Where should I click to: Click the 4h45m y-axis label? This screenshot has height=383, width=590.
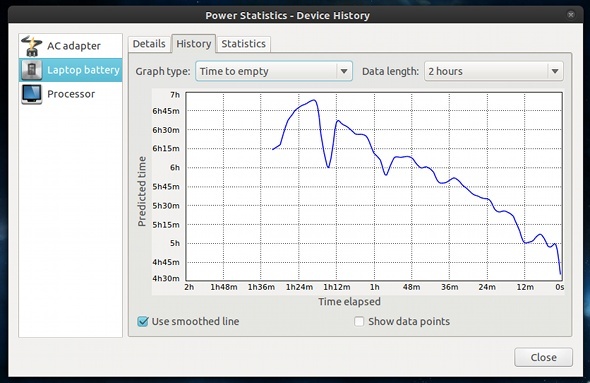click(x=166, y=262)
